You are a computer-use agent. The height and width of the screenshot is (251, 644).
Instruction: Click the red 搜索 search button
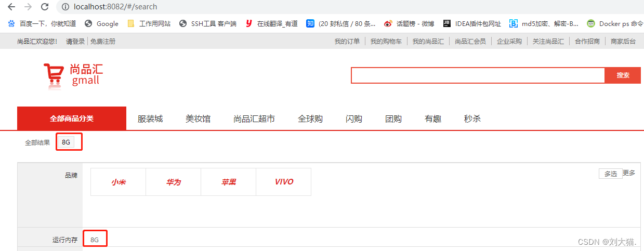623,75
